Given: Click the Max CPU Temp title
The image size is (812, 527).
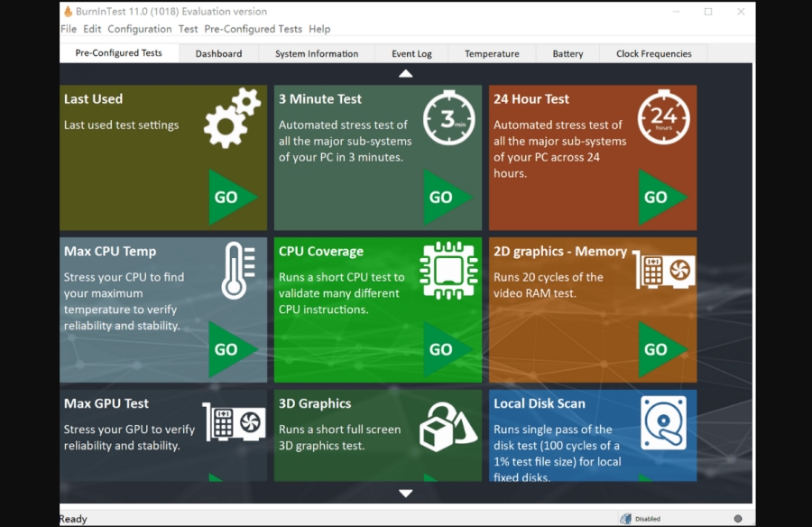Looking at the screenshot, I should click(110, 252).
